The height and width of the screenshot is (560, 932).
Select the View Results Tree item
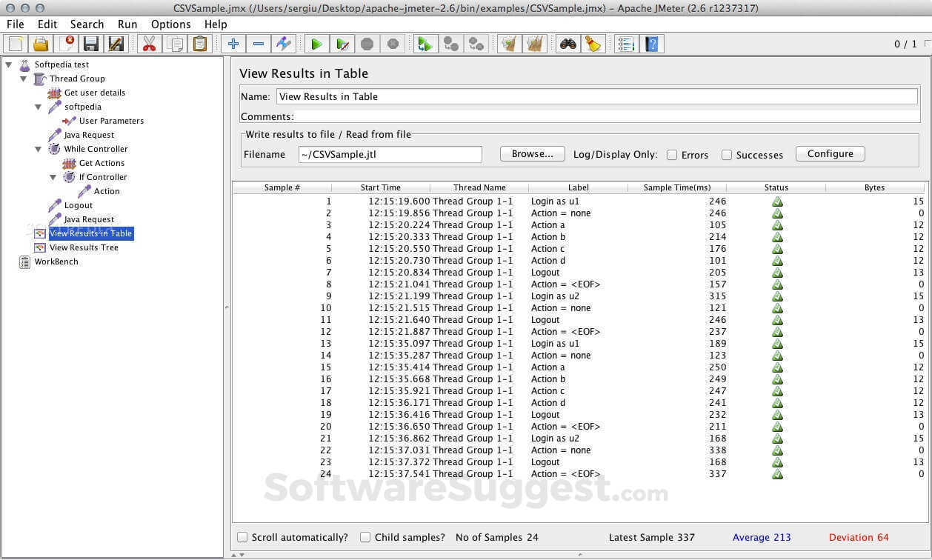[x=83, y=247]
